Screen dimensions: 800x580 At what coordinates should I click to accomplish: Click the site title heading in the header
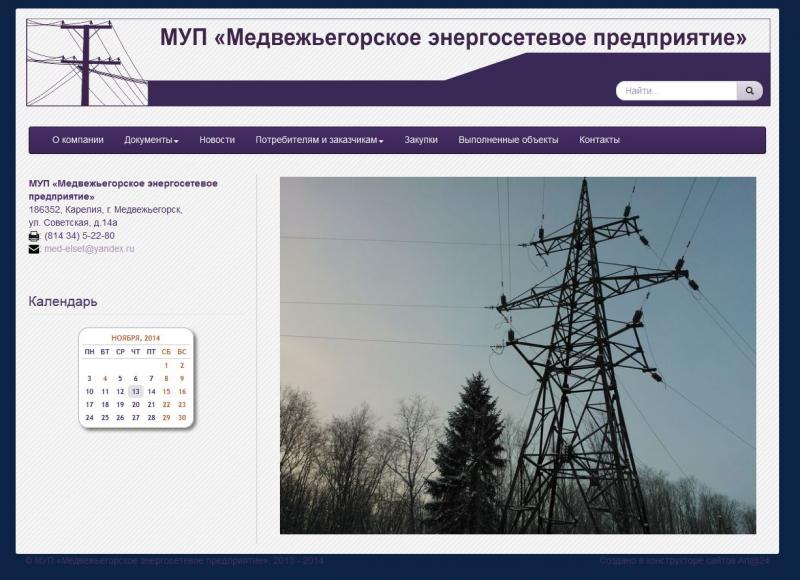453,38
